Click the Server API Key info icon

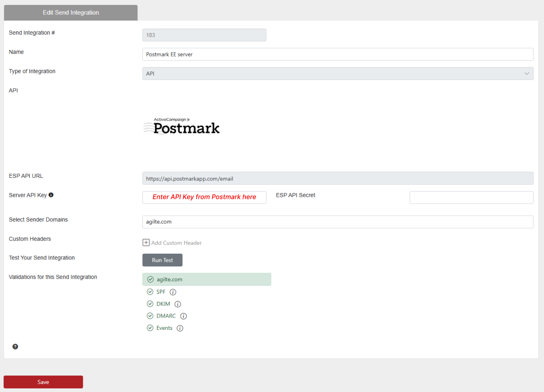click(x=51, y=195)
